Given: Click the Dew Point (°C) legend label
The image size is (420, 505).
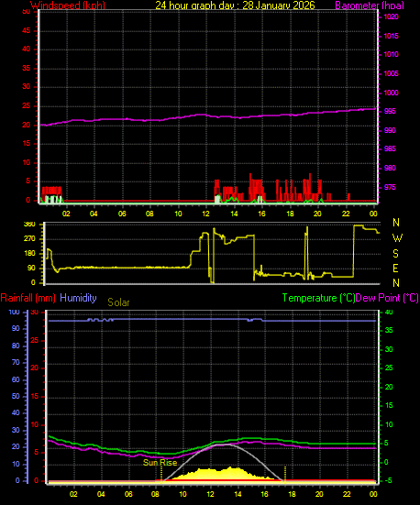Looking at the screenshot, I should click(387, 298).
